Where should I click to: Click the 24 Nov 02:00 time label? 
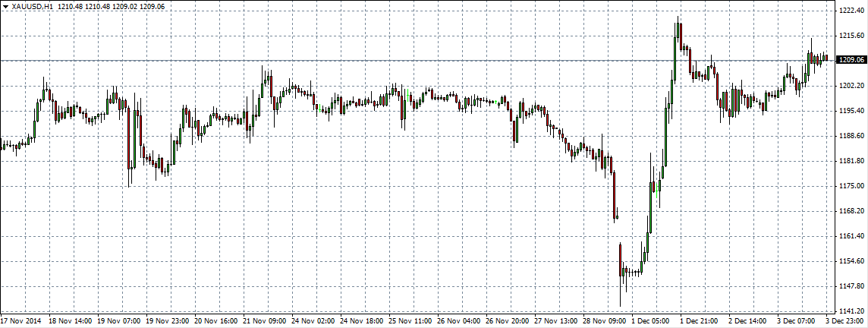[x=313, y=321]
